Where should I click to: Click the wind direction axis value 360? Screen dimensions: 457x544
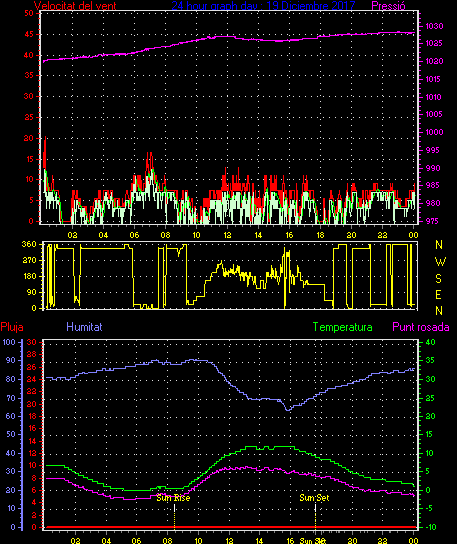(x=29, y=245)
